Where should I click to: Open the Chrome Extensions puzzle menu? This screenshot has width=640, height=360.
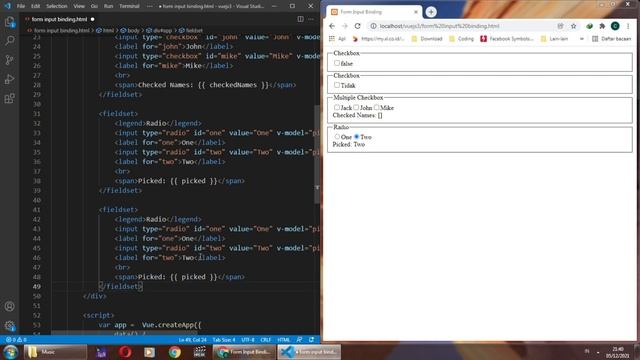click(x=602, y=26)
